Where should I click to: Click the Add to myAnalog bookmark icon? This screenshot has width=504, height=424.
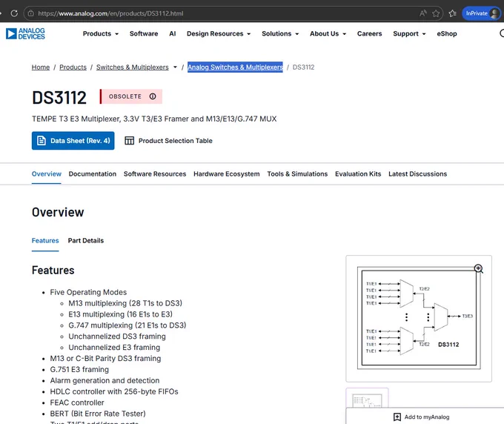pyautogui.click(x=397, y=417)
